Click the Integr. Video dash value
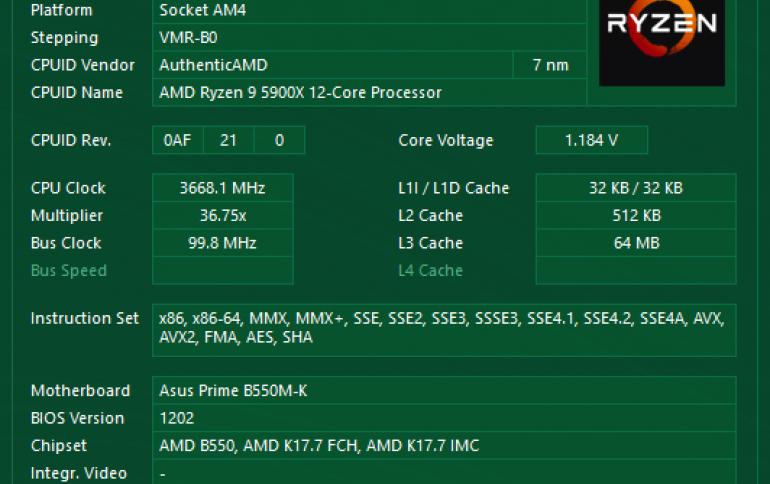770x484 pixels. 444,472
